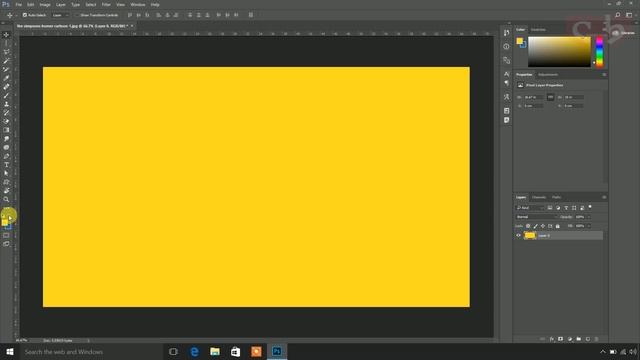Open the Libraries panel button
Viewport: 640px width, 360px height.
[x=624, y=33]
